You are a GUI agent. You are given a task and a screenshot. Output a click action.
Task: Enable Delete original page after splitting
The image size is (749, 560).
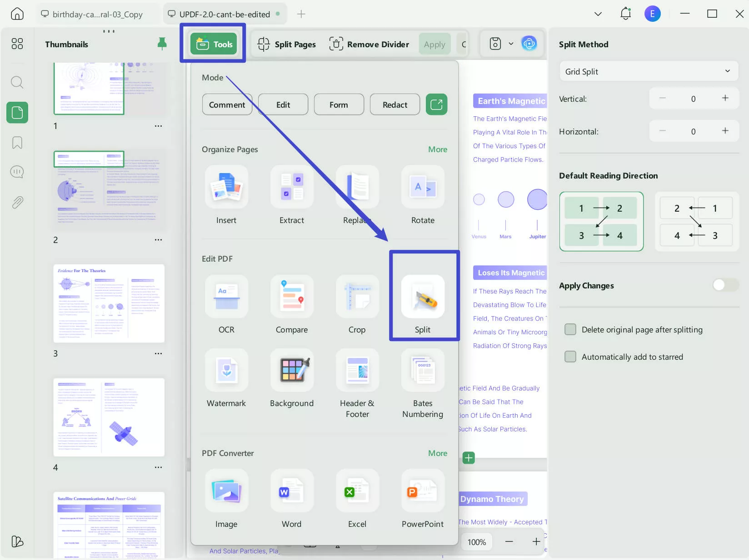[x=570, y=329]
